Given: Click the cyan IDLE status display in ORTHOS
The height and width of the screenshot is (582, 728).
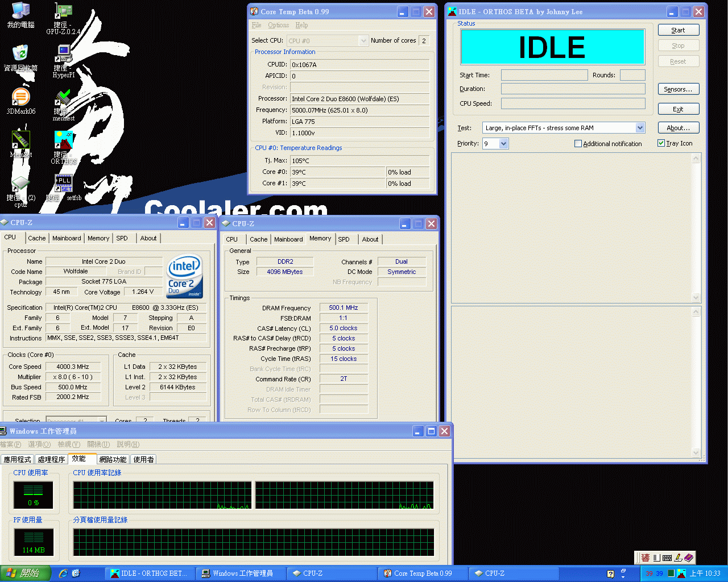Looking at the screenshot, I should pyautogui.click(x=552, y=47).
